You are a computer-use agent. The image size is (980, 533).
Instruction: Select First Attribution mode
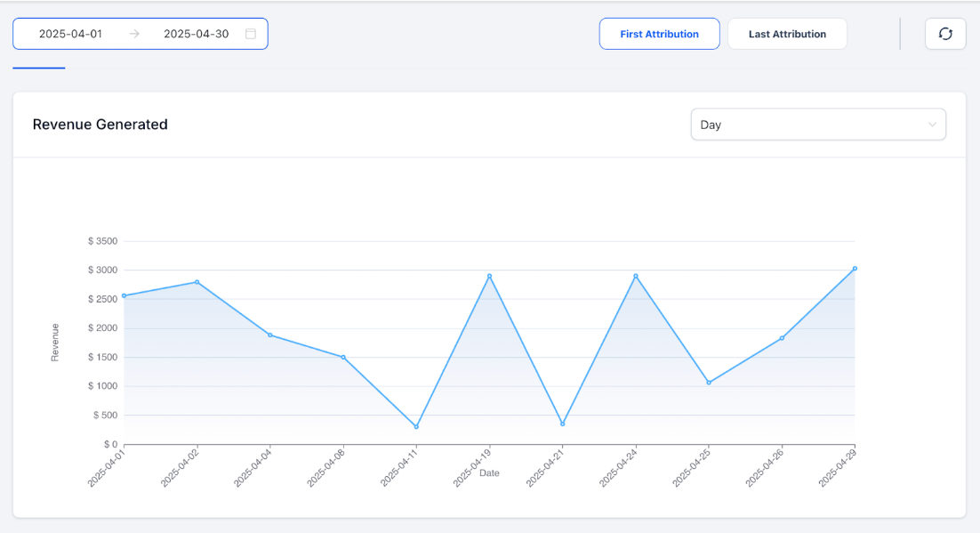(659, 34)
